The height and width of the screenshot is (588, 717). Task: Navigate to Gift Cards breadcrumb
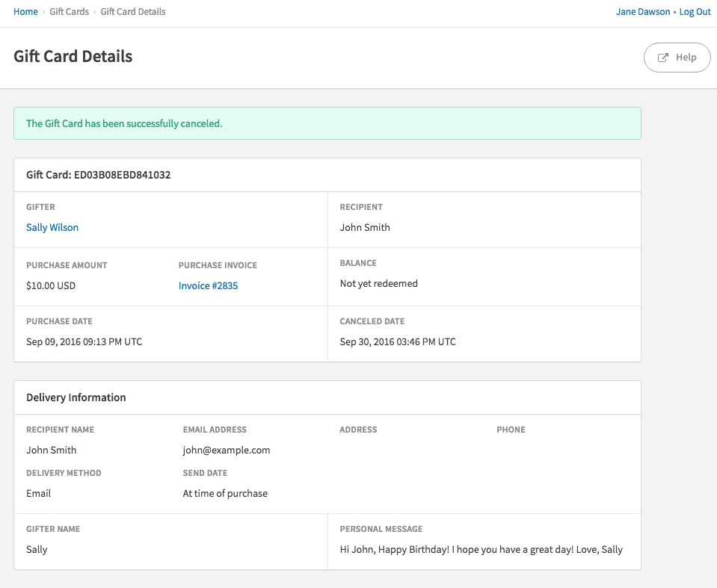tap(69, 12)
